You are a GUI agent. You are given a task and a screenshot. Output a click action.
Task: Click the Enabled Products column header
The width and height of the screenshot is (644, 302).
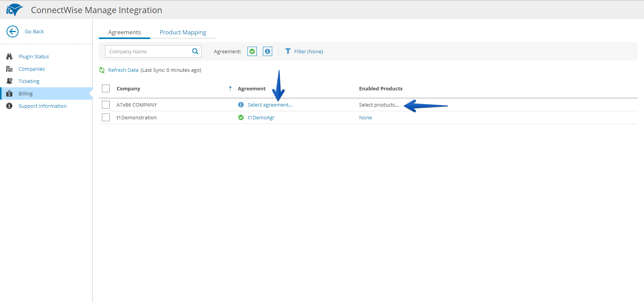pyautogui.click(x=381, y=88)
